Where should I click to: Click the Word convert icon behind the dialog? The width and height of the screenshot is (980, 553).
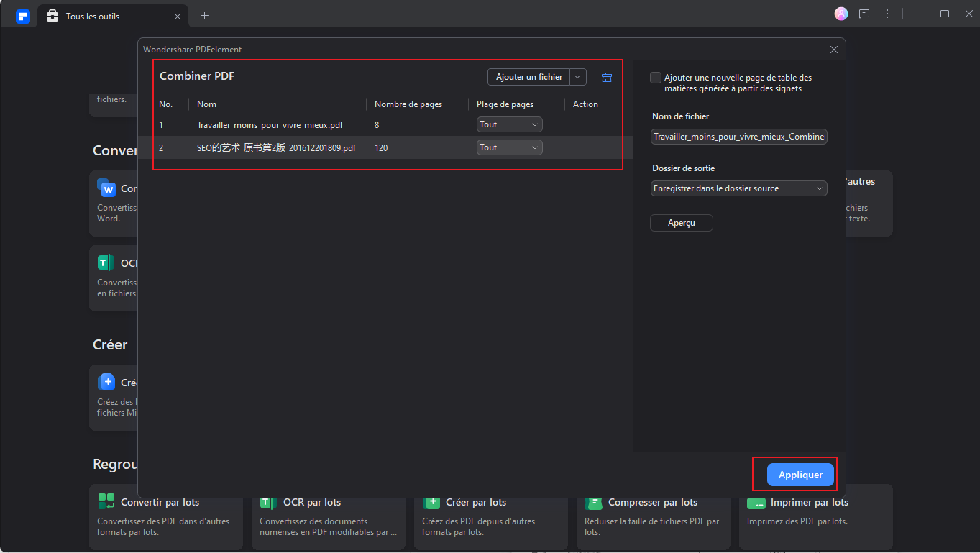coord(106,188)
